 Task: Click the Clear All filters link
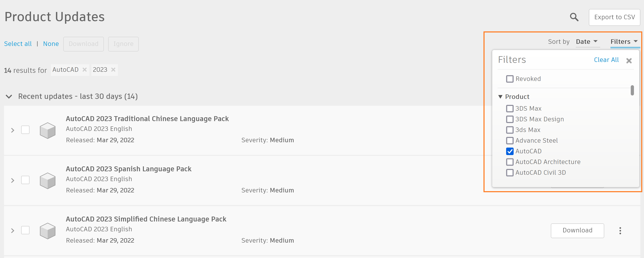[606, 60]
